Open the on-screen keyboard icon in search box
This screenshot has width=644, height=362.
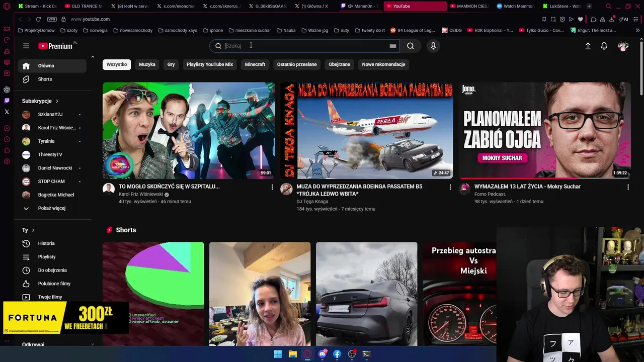click(393, 46)
